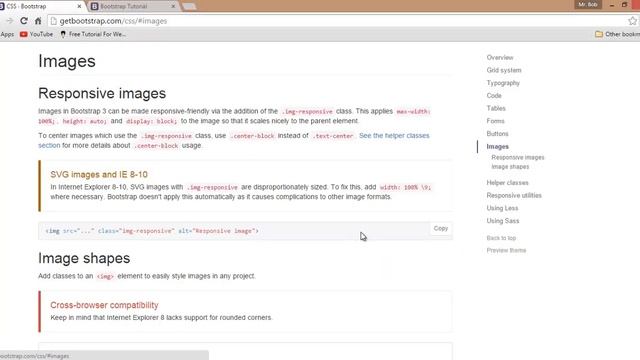This screenshot has height=360, width=640.
Task: Click the Mr. Bob profile button
Action: pyautogui.click(x=588, y=4)
